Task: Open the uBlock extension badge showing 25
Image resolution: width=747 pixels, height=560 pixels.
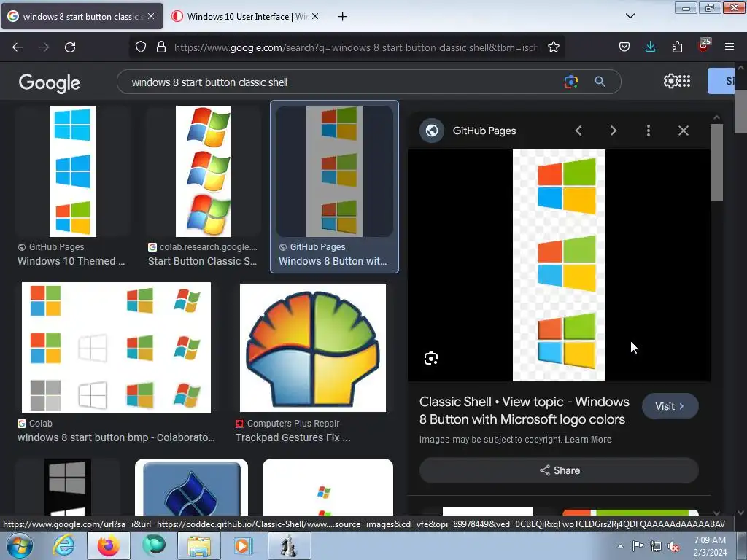Action: point(704,46)
